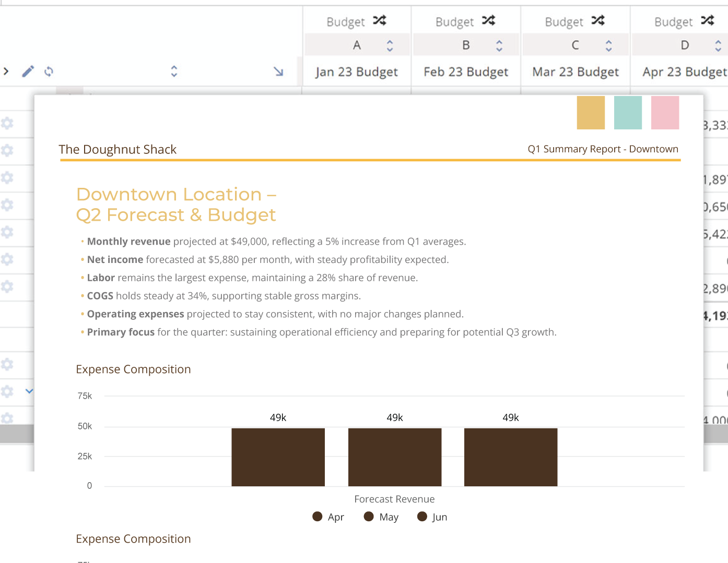Click the shuffle icon beside Budget in column A
728x563 pixels.
[x=380, y=20]
